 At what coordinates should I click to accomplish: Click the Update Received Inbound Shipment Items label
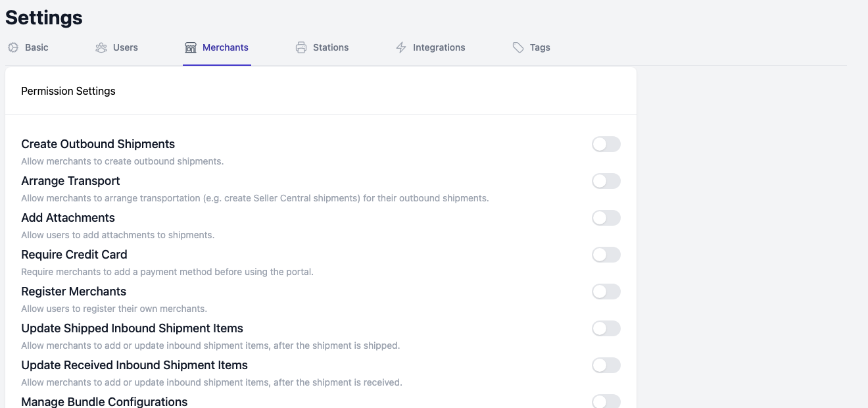[x=134, y=365]
